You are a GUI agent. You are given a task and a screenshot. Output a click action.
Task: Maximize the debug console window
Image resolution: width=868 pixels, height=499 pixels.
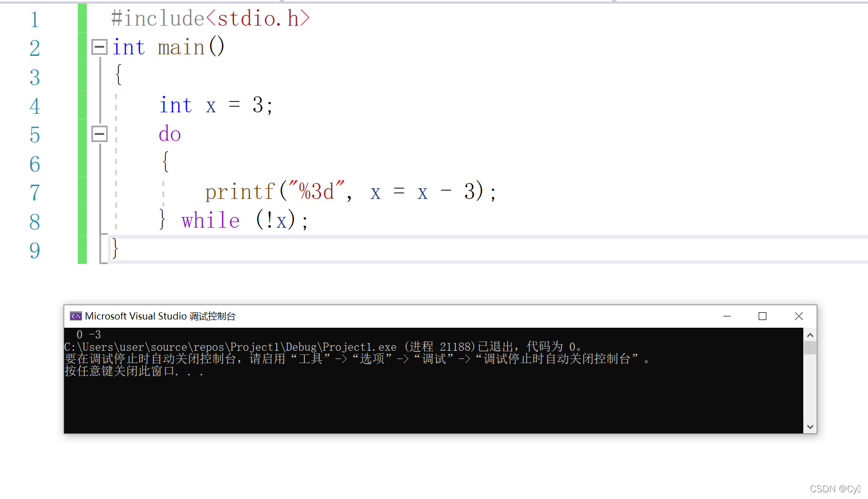[x=762, y=316]
